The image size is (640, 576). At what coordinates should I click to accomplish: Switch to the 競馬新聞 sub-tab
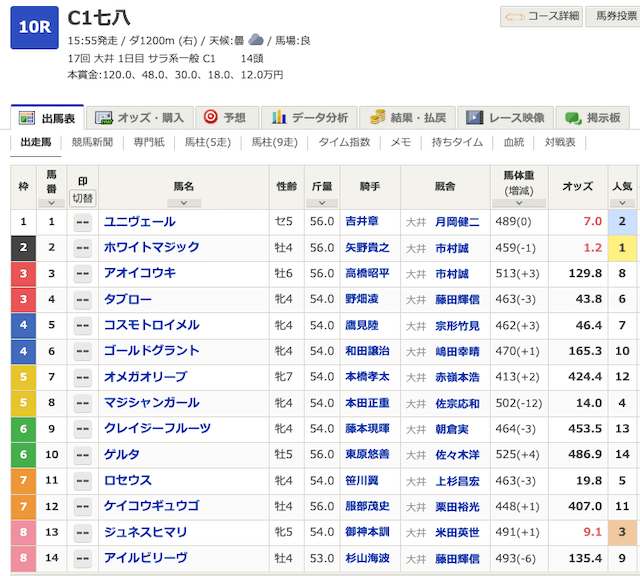[x=92, y=142]
